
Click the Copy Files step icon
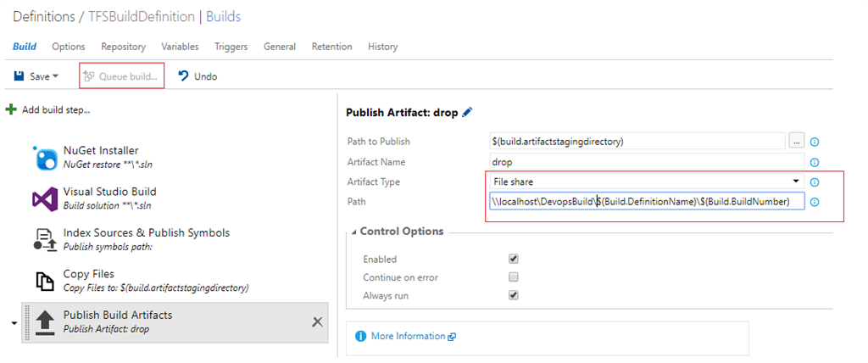tap(44, 281)
